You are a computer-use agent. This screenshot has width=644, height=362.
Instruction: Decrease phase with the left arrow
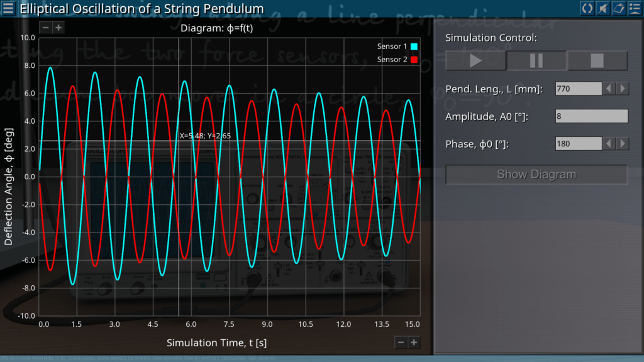(x=609, y=144)
